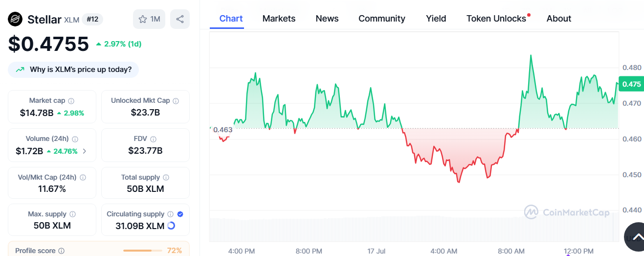Click the $1.72B volume value

(29, 151)
